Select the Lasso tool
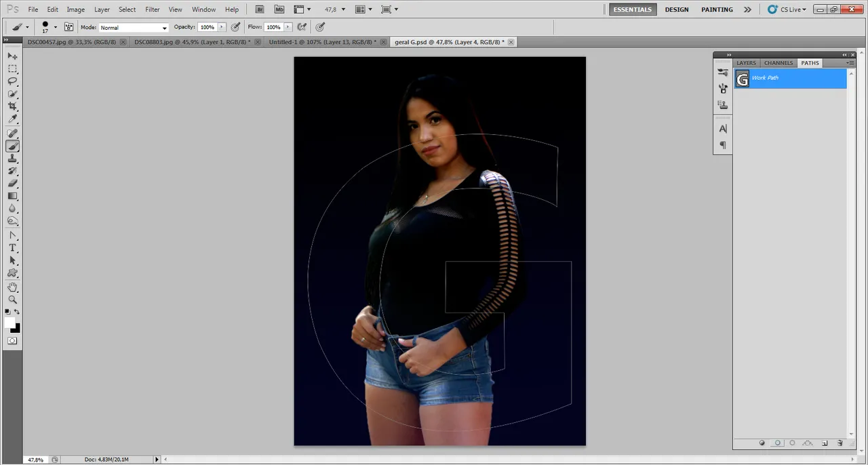The height and width of the screenshot is (465, 868). tap(12, 81)
